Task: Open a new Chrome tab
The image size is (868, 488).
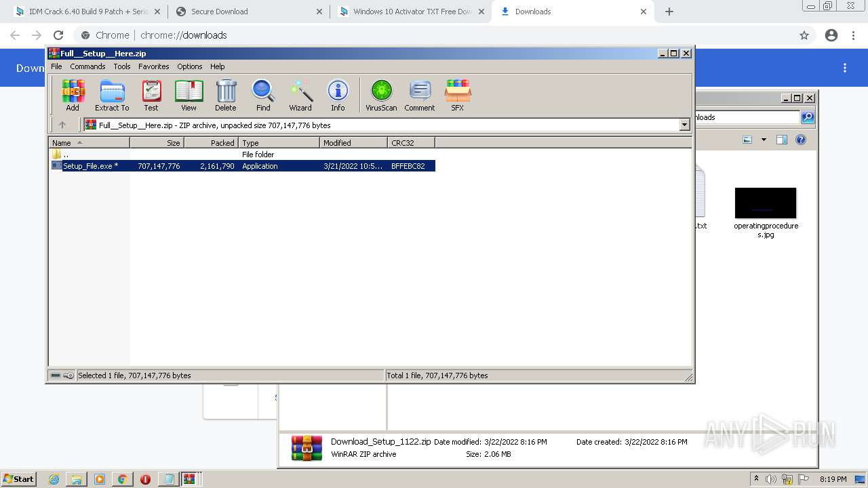Action: point(669,12)
